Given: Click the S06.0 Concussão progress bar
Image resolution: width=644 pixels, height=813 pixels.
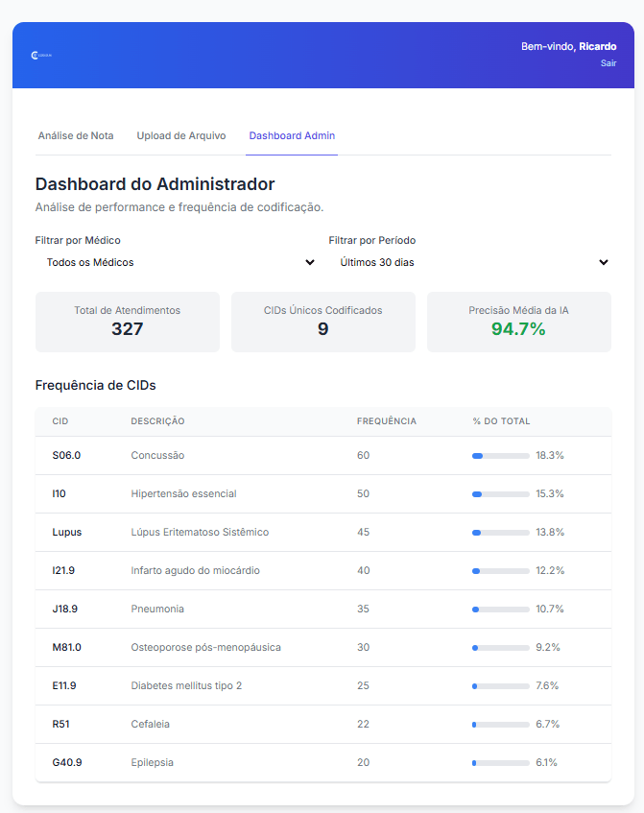Looking at the screenshot, I should click(x=500, y=456).
